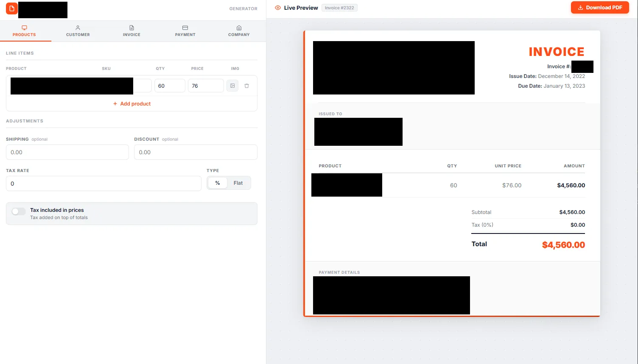Click the eye icon beside Live Preview
Viewport: 638px width, 364px height.
coord(278,8)
